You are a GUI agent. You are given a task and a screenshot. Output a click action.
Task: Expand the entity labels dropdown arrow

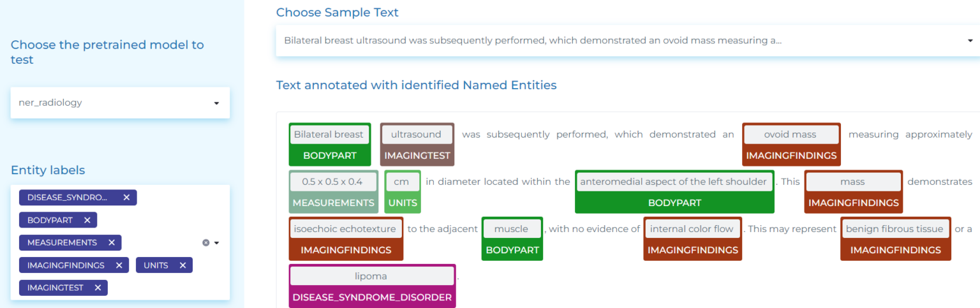coord(216,243)
